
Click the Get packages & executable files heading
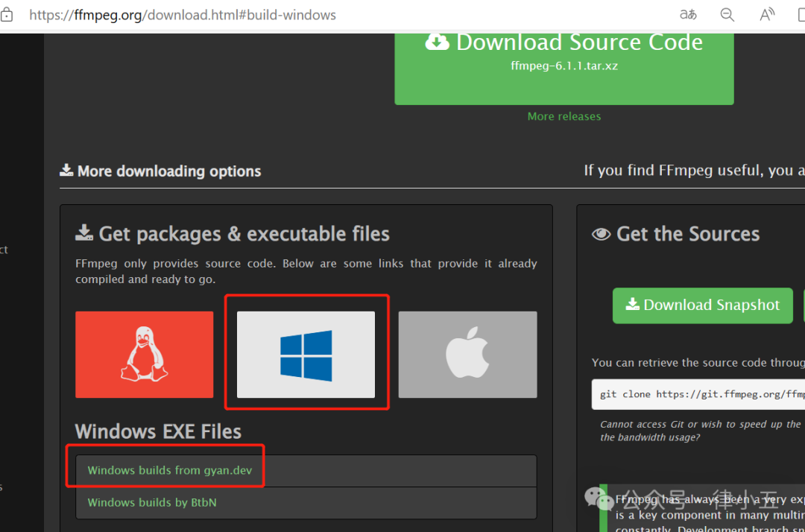[x=233, y=234]
